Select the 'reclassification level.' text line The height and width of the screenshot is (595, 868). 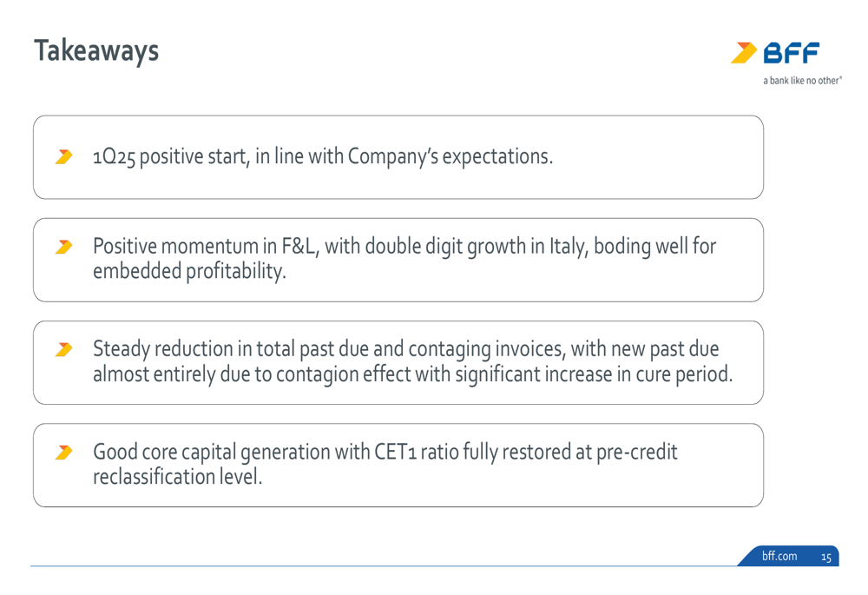click(x=177, y=477)
